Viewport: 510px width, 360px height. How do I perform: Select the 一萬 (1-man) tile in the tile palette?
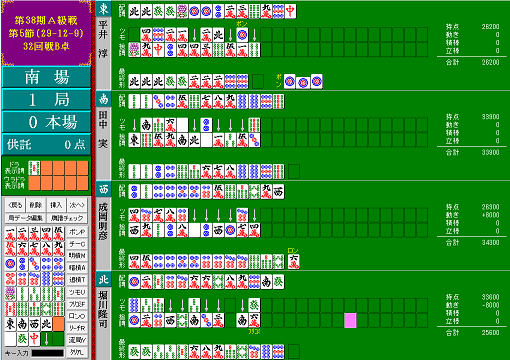click(x=10, y=234)
